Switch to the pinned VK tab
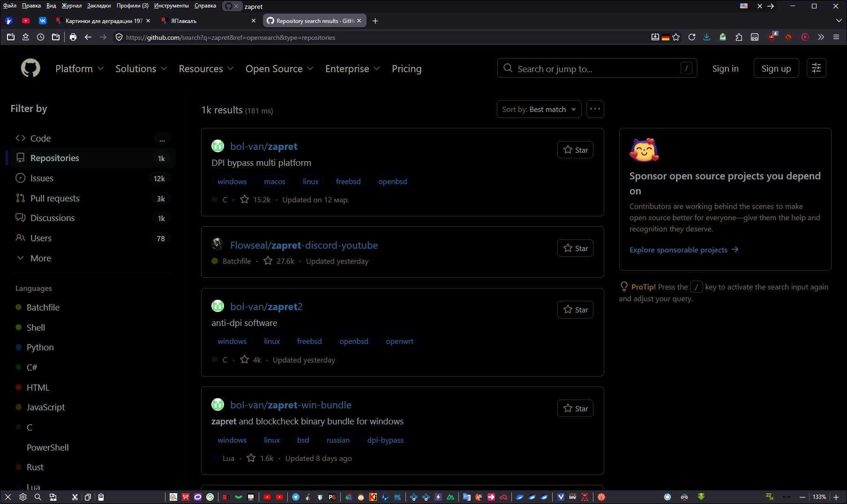The image size is (847, 504). click(43, 21)
